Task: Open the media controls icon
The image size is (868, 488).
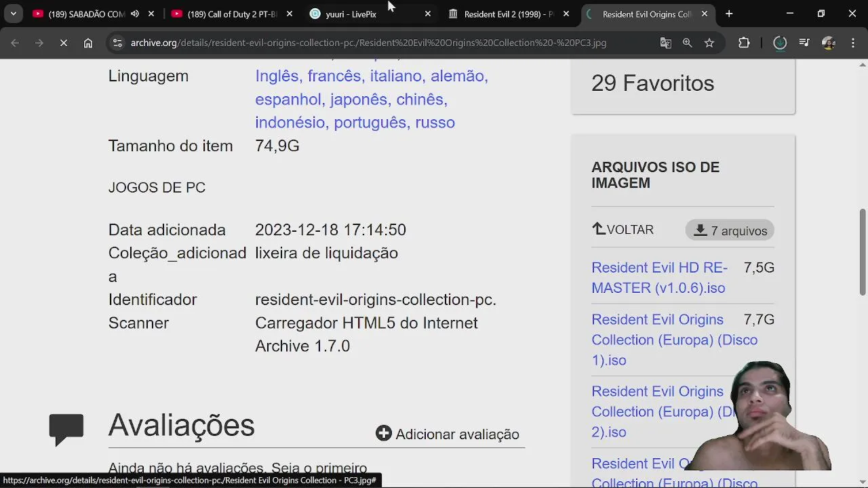Action: point(804,43)
